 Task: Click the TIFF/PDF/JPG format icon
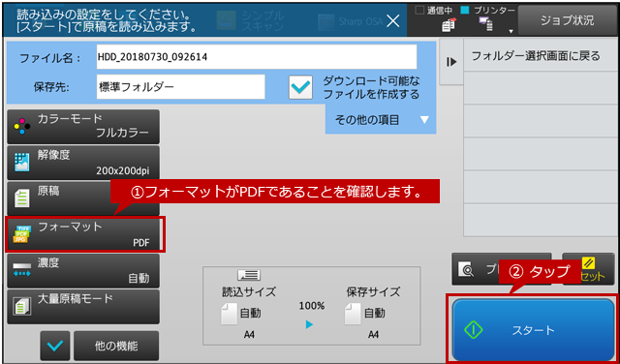coord(20,235)
